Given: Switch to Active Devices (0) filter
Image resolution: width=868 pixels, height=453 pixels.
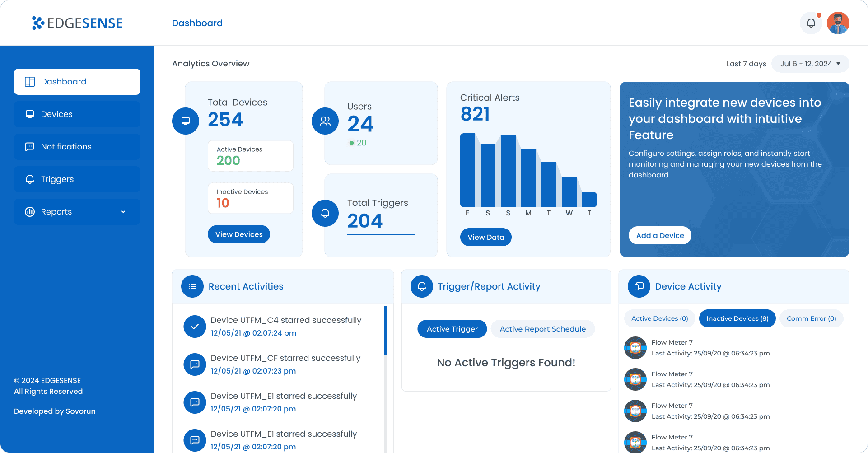Looking at the screenshot, I should 659,318.
